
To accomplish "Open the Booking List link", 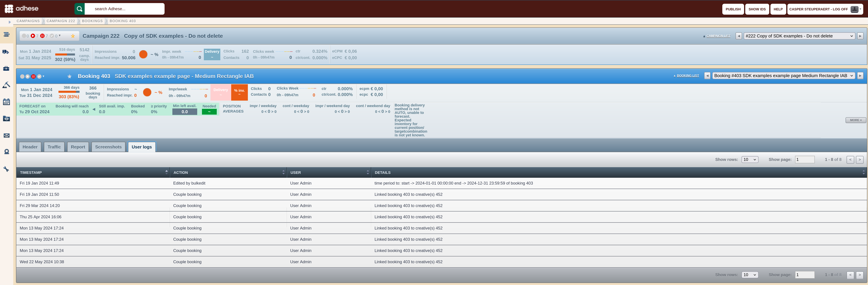I will [688, 76].
